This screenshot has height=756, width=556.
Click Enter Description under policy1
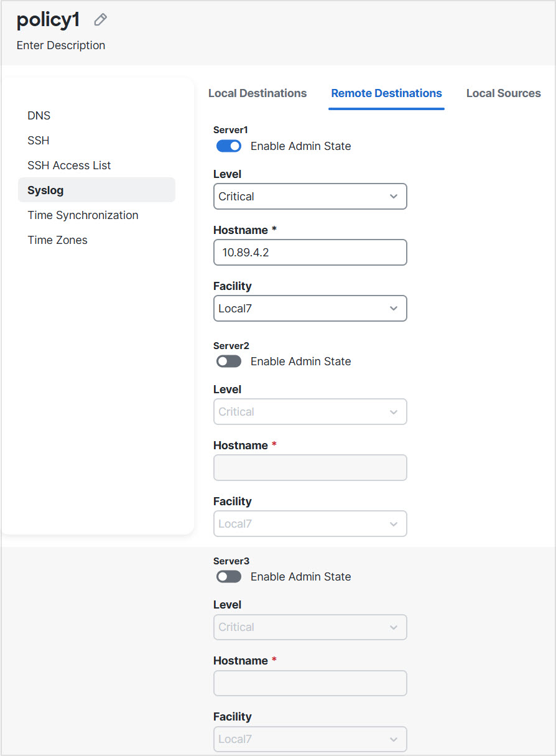tap(60, 45)
